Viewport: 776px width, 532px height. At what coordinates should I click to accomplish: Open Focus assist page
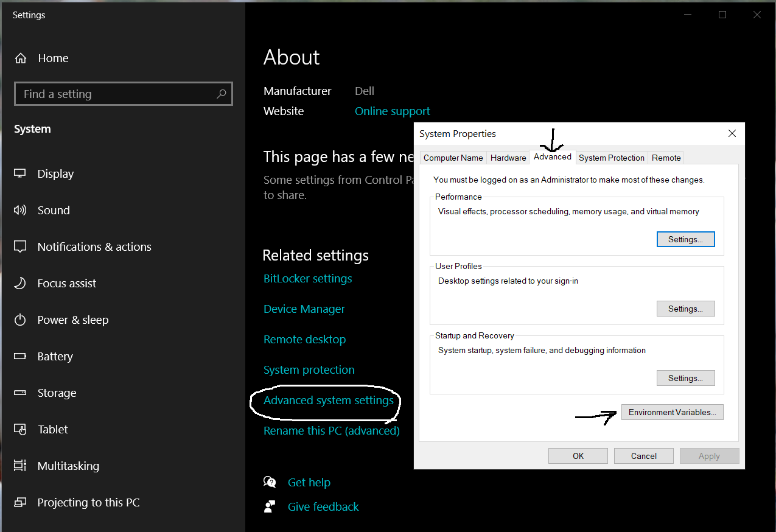tap(67, 283)
